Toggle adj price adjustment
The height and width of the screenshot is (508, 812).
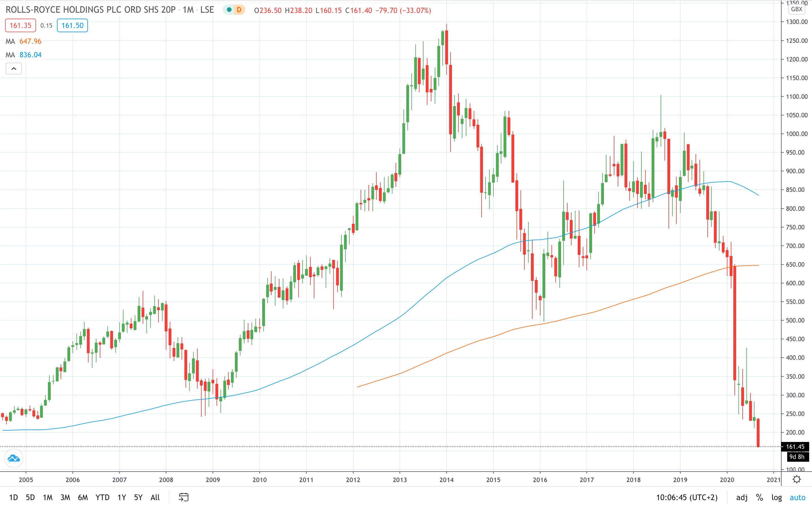742,497
